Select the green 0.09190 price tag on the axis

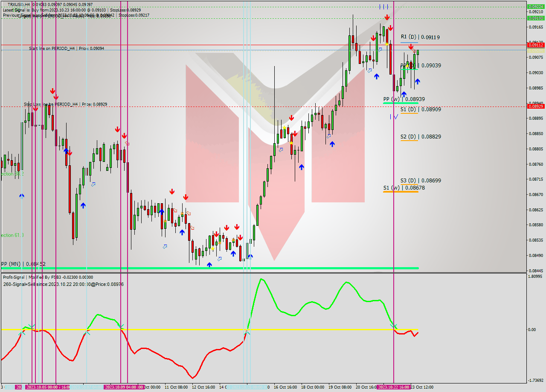click(536, 18)
